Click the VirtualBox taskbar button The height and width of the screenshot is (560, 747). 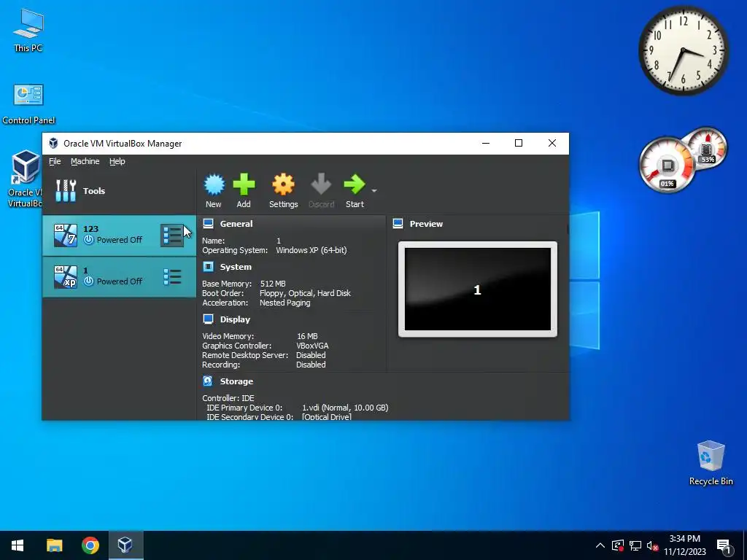tap(125, 545)
